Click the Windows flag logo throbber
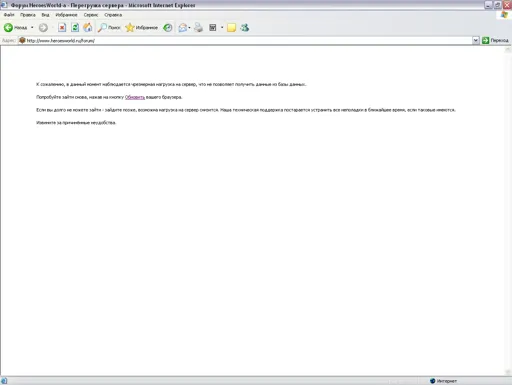The height and width of the screenshot is (385, 512). [x=505, y=15]
